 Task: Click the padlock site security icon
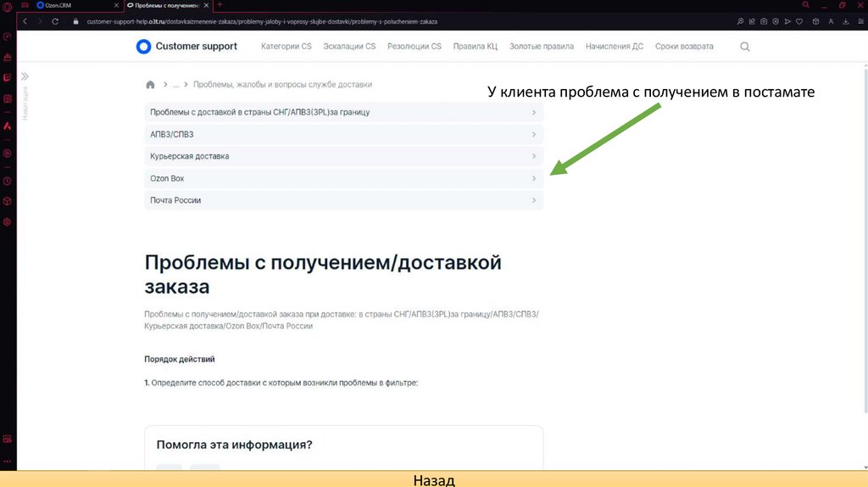coord(75,21)
